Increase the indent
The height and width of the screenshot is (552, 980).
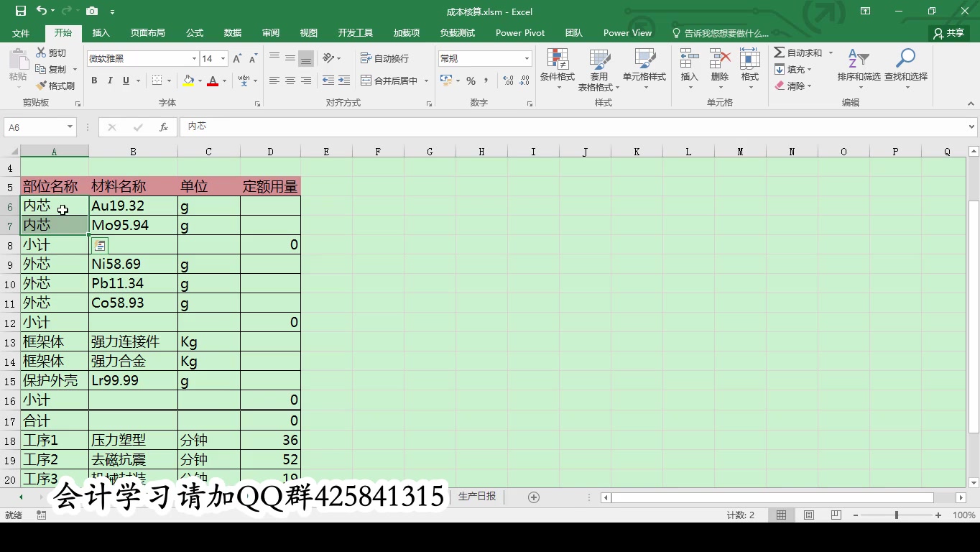coord(344,80)
